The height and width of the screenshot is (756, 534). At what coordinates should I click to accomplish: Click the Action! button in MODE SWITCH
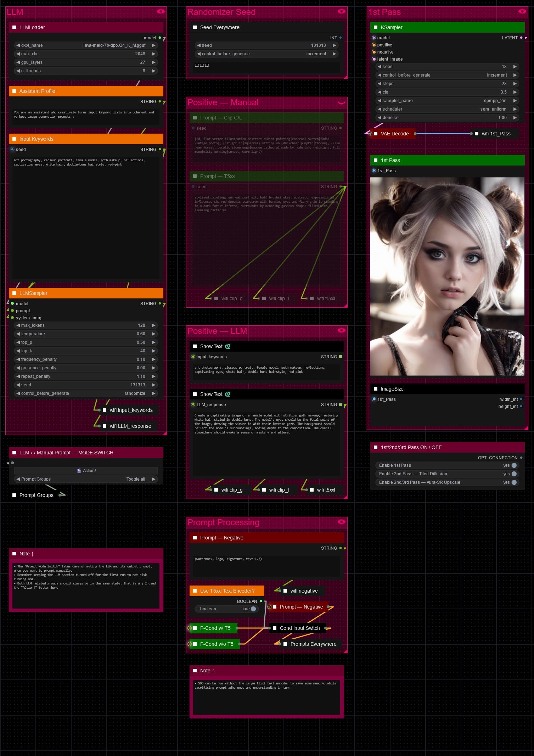coord(86,471)
